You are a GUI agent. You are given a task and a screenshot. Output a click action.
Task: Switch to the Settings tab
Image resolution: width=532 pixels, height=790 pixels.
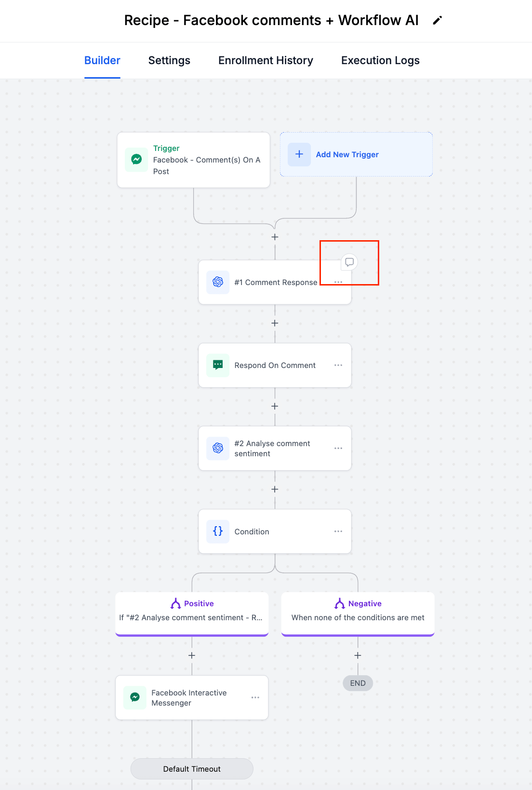coord(169,60)
